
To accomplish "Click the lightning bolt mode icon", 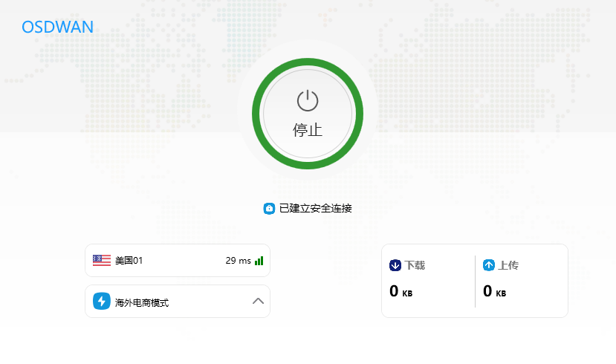I will (x=102, y=301).
